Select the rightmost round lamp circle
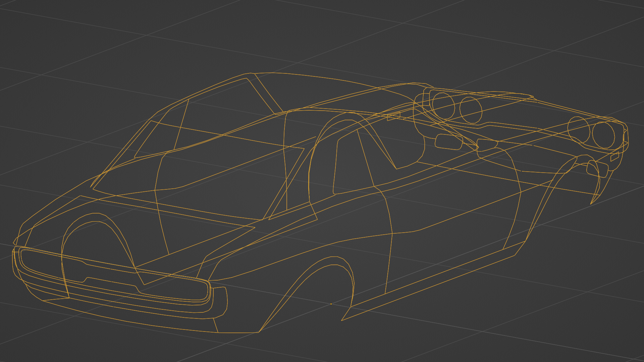644x362 pixels. point(603,135)
